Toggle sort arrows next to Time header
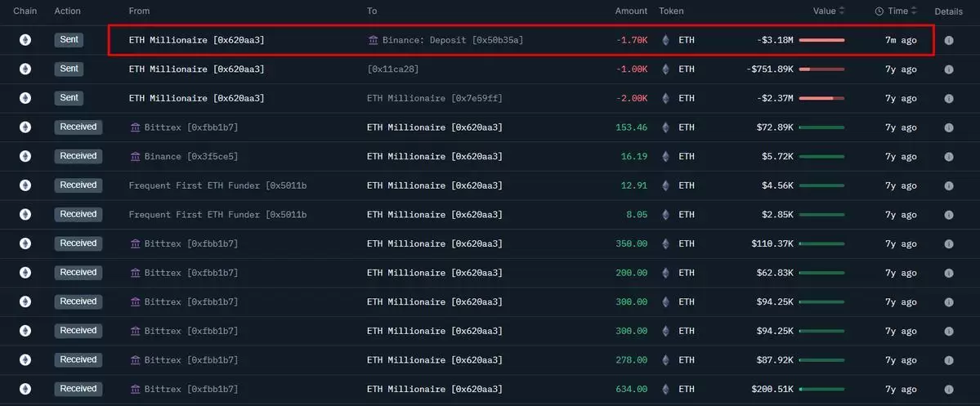This screenshot has width=980, height=406. (x=915, y=11)
